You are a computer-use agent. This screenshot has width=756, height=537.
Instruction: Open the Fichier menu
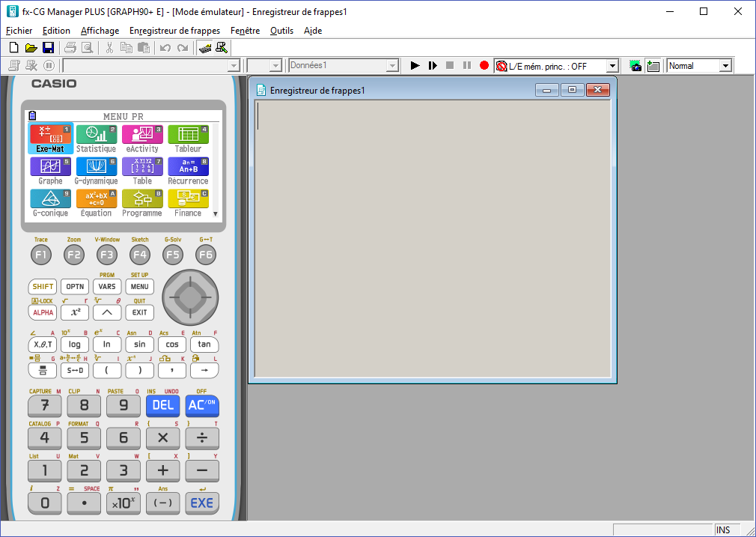pyautogui.click(x=19, y=31)
